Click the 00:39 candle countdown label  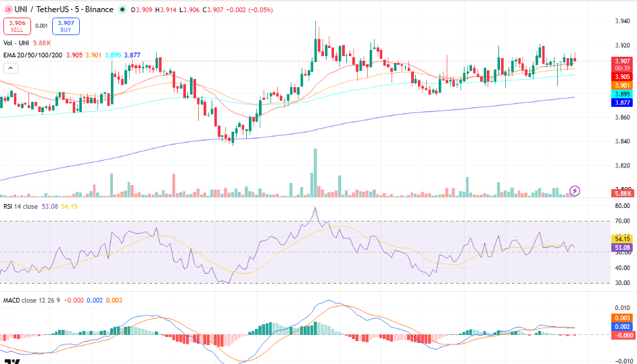[x=622, y=68]
